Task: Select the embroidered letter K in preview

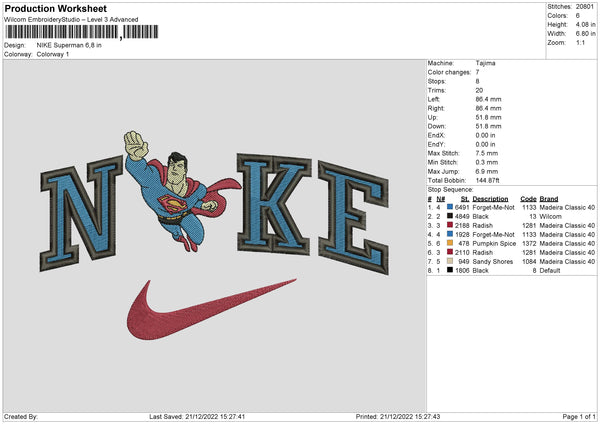Action: 273,204
